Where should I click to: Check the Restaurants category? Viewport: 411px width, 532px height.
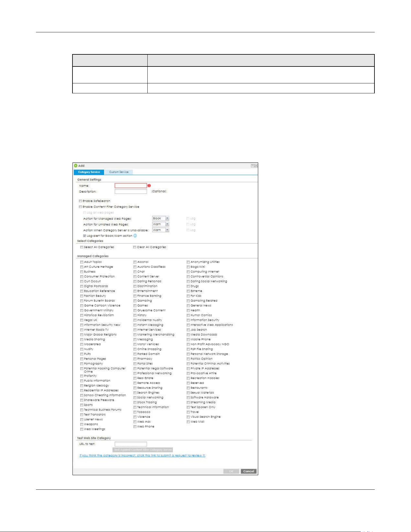(x=188, y=388)
